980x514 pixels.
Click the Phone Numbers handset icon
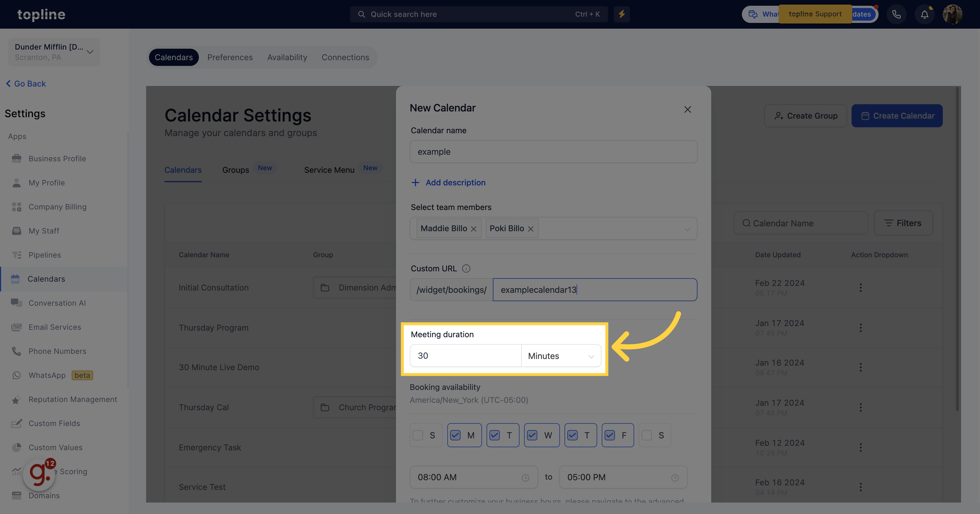point(16,351)
